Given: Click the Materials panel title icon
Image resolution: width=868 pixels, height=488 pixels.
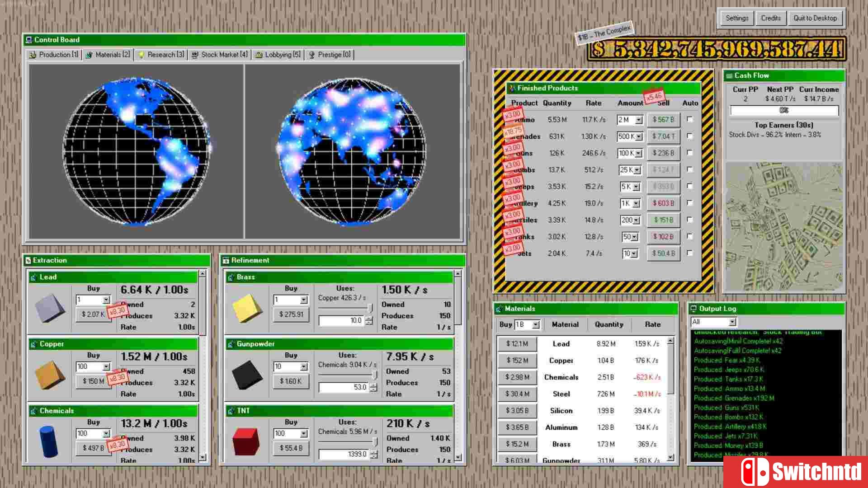Looking at the screenshot, I should [499, 309].
